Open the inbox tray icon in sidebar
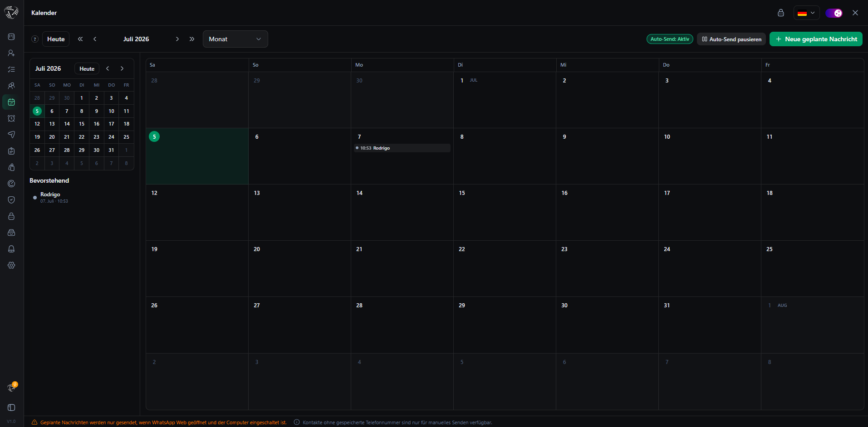Screen dimensions: 868x427 coord(11,233)
